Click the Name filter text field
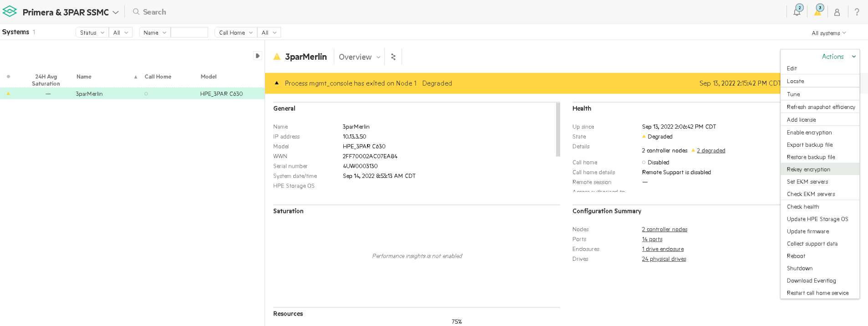This screenshot has width=868, height=326. point(189,32)
